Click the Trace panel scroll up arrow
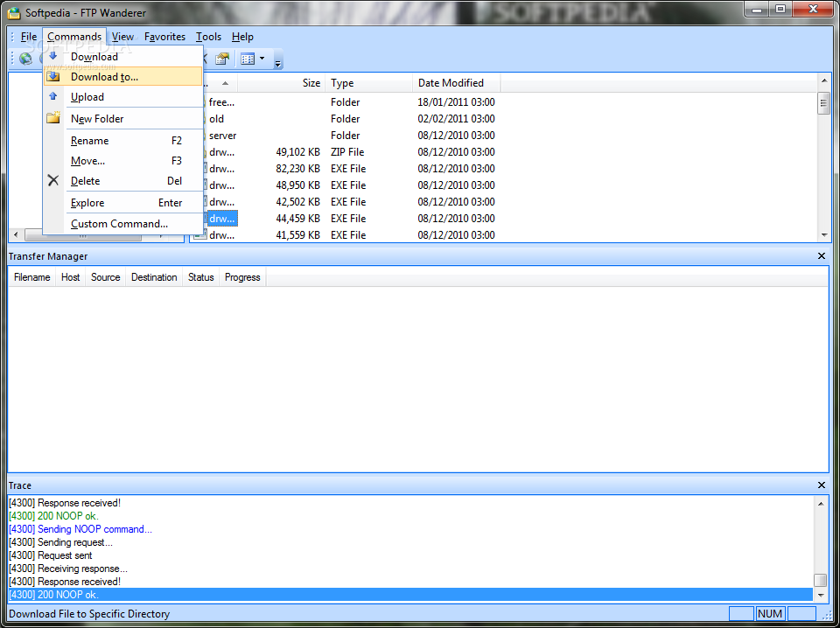 820,503
